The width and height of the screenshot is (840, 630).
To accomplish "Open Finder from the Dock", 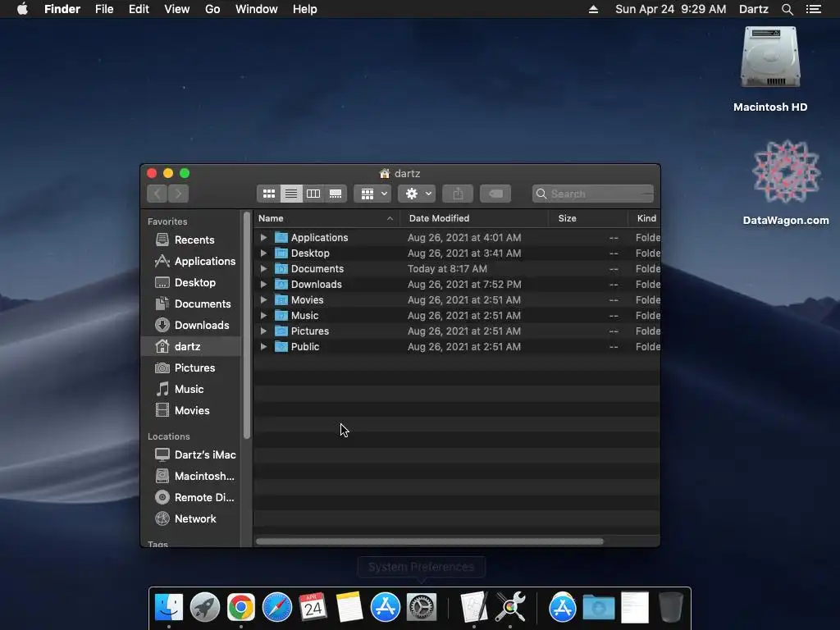I will [169, 608].
